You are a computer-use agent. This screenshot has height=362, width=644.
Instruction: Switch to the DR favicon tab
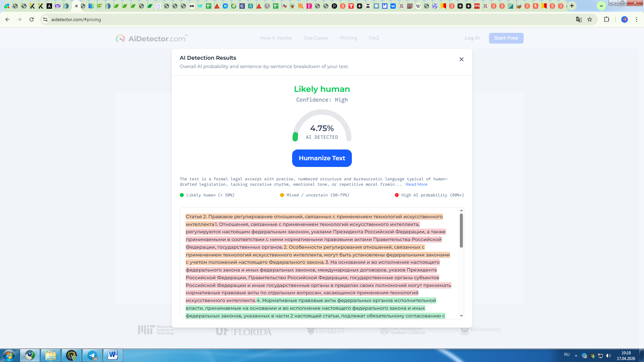click(x=192, y=6)
